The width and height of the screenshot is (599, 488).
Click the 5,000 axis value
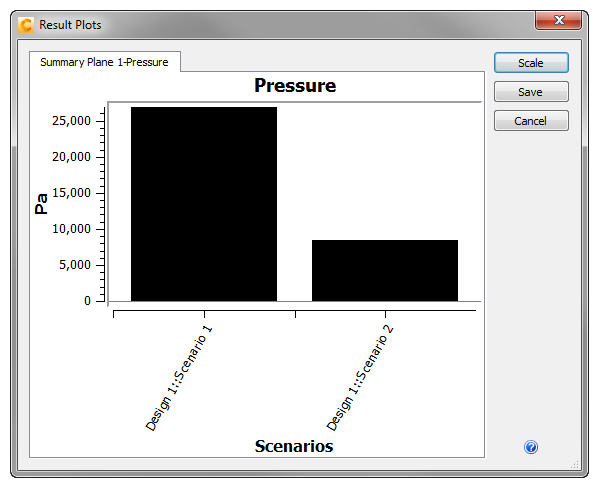point(75,265)
